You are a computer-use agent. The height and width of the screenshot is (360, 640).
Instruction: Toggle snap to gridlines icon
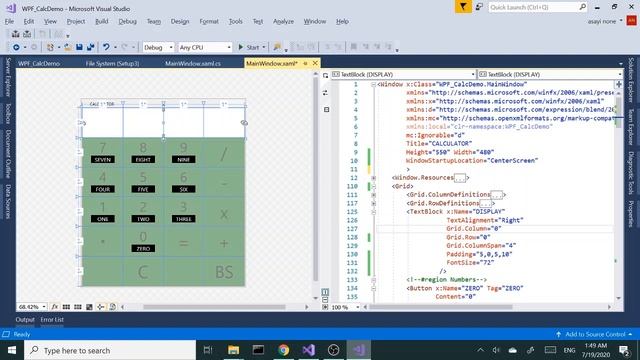coord(78,307)
